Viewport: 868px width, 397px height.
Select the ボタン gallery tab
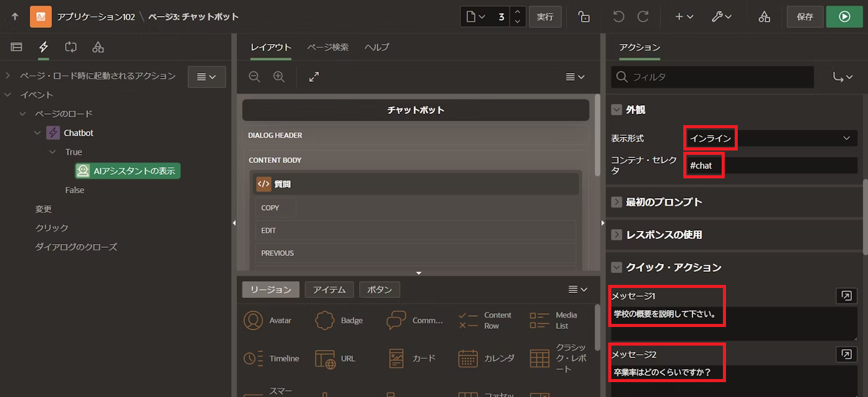(x=379, y=290)
